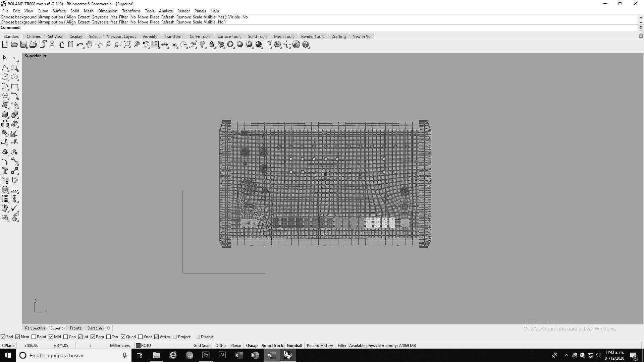Undo the last action with the arrow icon
The image size is (644, 362).
tap(80, 45)
